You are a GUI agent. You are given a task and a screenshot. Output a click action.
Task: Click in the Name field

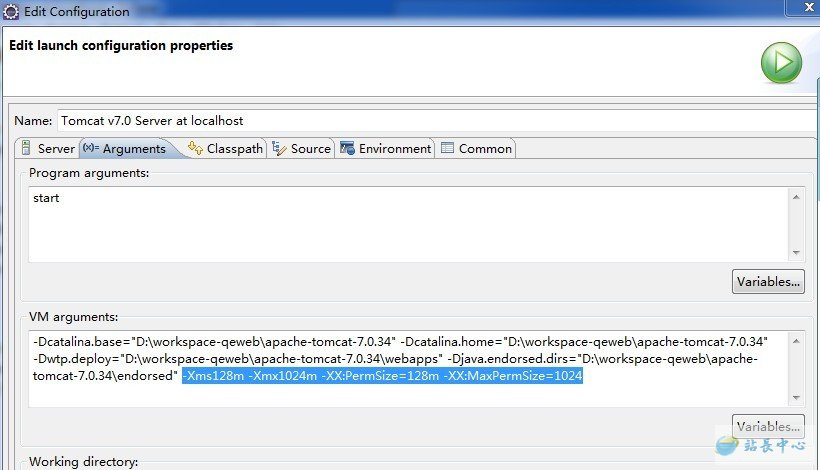tap(437, 121)
